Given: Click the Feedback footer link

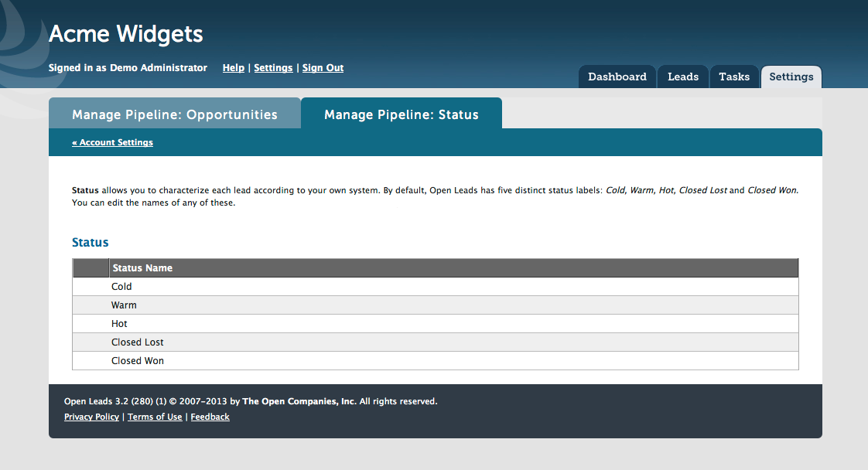Looking at the screenshot, I should [210, 417].
